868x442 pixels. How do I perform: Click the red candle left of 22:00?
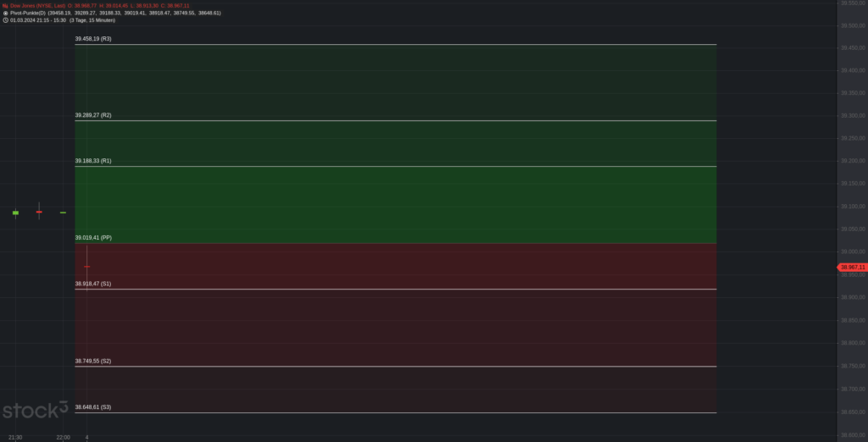tap(39, 212)
